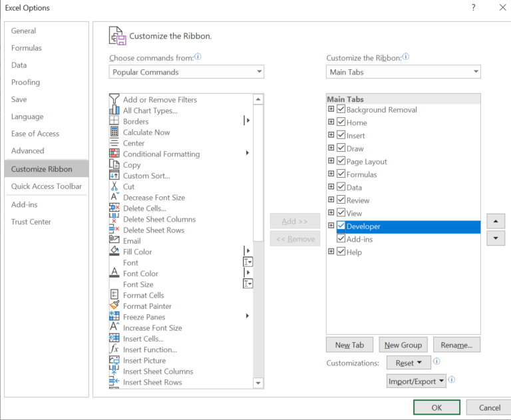Select the Calculate Now calculator icon
This screenshot has width=511, height=420.
point(114,132)
